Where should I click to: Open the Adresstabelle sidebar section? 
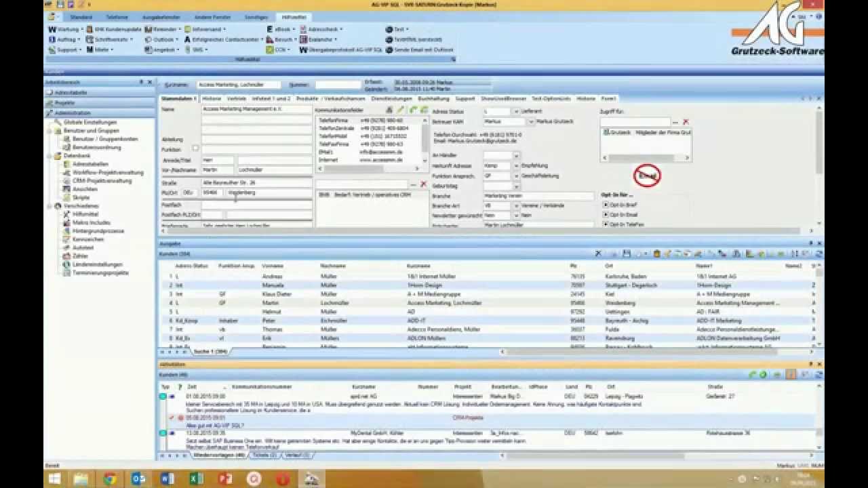pos(100,92)
